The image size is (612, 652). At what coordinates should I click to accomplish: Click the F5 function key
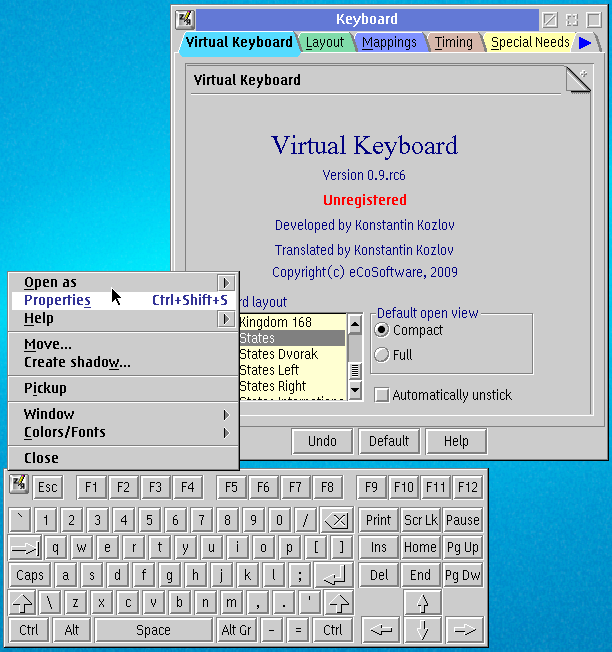pyautogui.click(x=231, y=487)
